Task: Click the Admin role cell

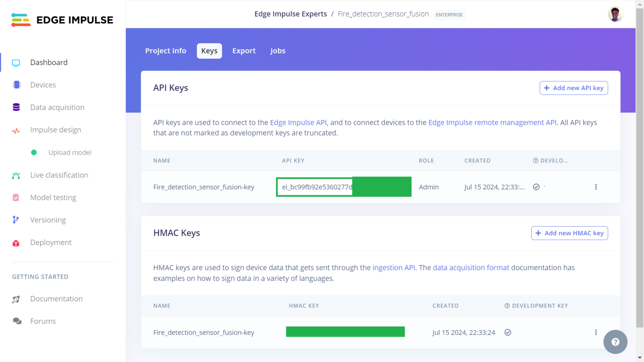Action: tap(429, 187)
